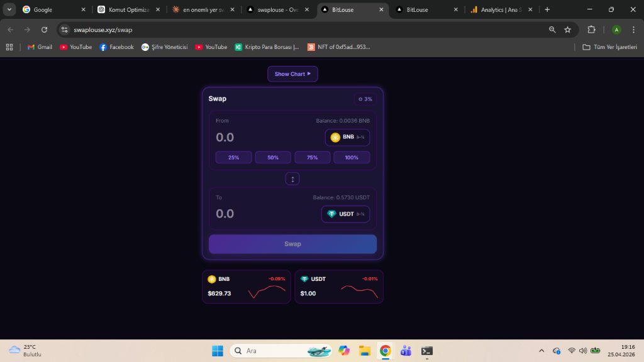Open the Apps grid shortcut
644x362 pixels.
pyautogui.click(x=9, y=47)
